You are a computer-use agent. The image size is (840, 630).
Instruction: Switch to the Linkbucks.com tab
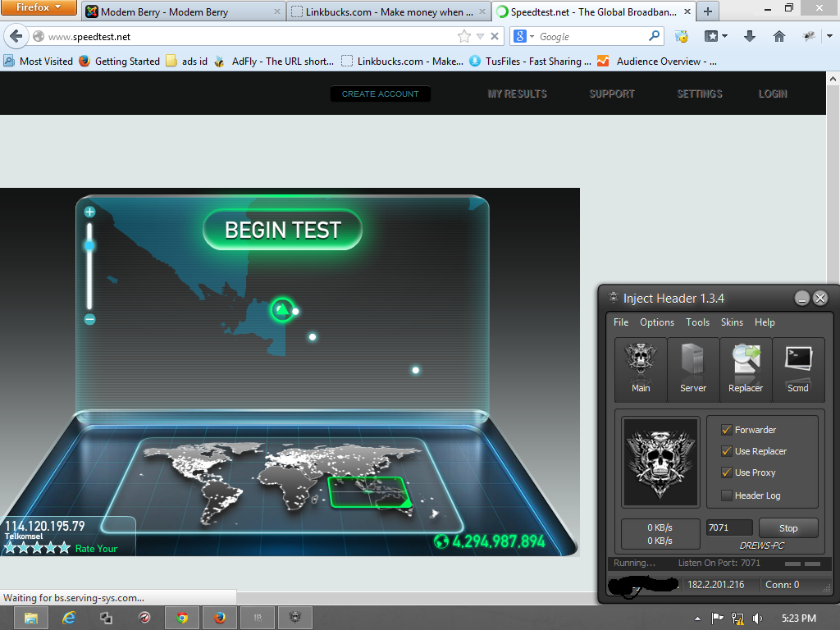(388, 11)
